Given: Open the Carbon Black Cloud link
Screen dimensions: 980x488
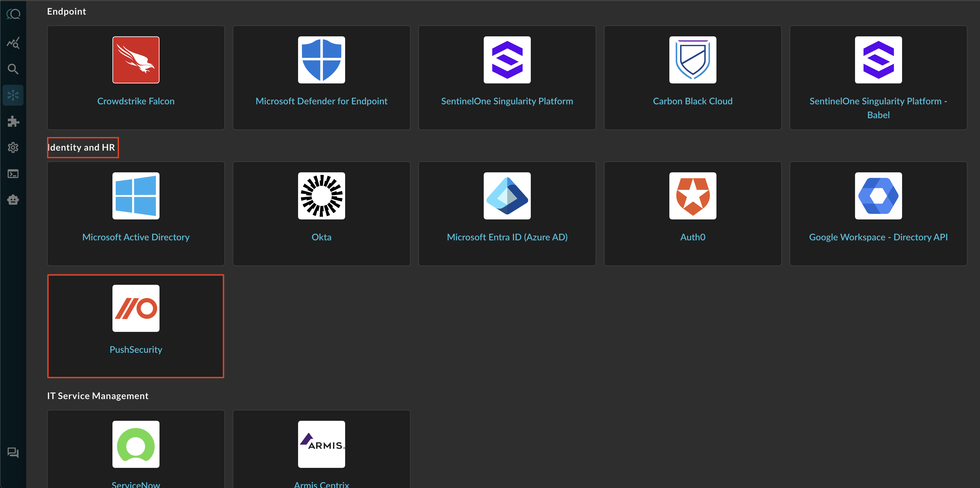Looking at the screenshot, I should click(693, 101).
